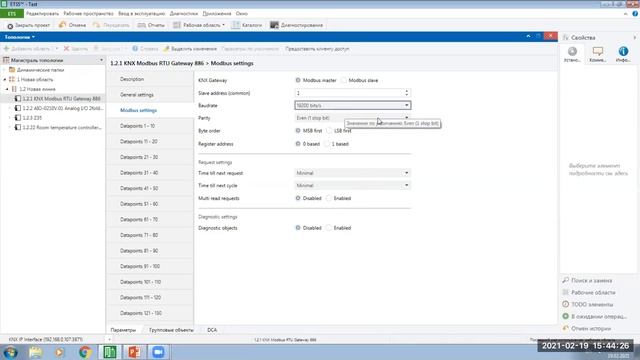The width and height of the screenshot is (640, 360).
Task: Select 0 based register address
Action: [298, 144]
